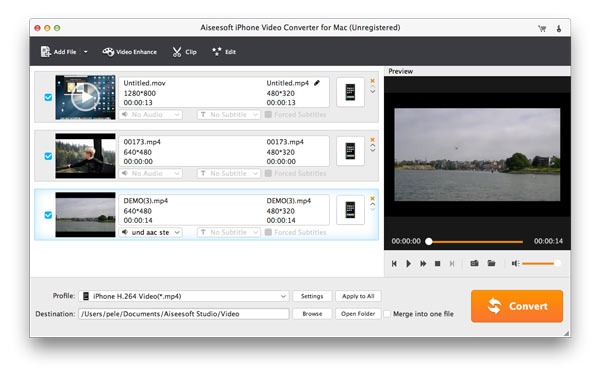Click output resolution 480*320 of Untitled.mp4

(x=280, y=93)
